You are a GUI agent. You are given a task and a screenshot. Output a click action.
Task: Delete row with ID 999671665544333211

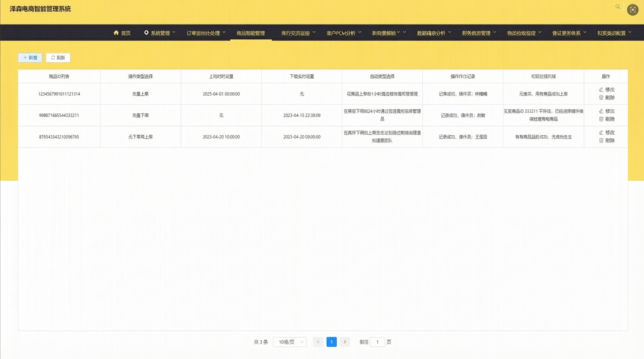coord(607,119)
